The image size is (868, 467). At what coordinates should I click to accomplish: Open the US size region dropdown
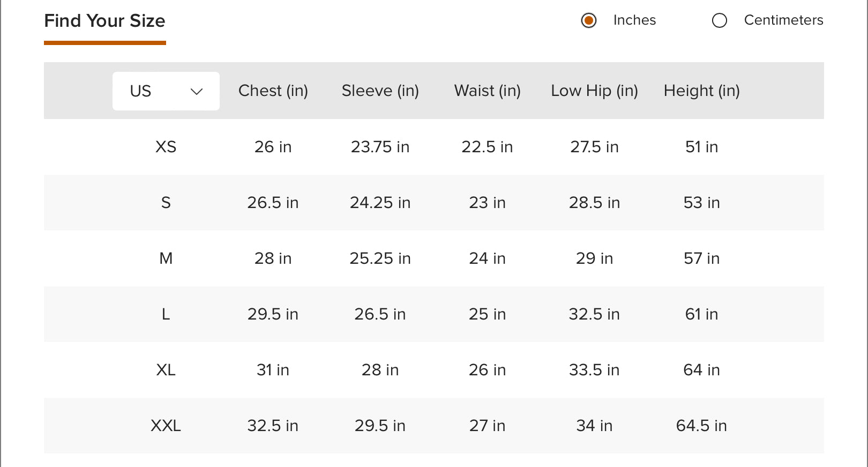tap(166, 91)
